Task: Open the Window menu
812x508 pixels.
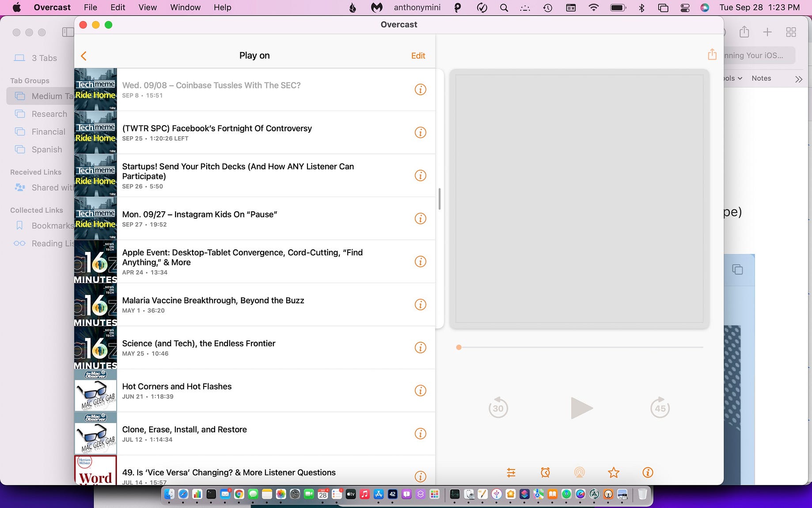Action: click(186, 8)
